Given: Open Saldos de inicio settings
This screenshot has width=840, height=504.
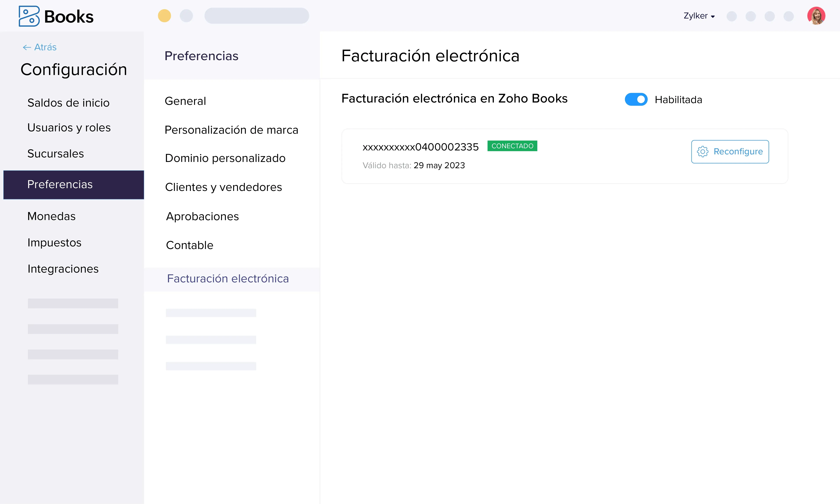Looking at the screenshot, I should [68, 103].
